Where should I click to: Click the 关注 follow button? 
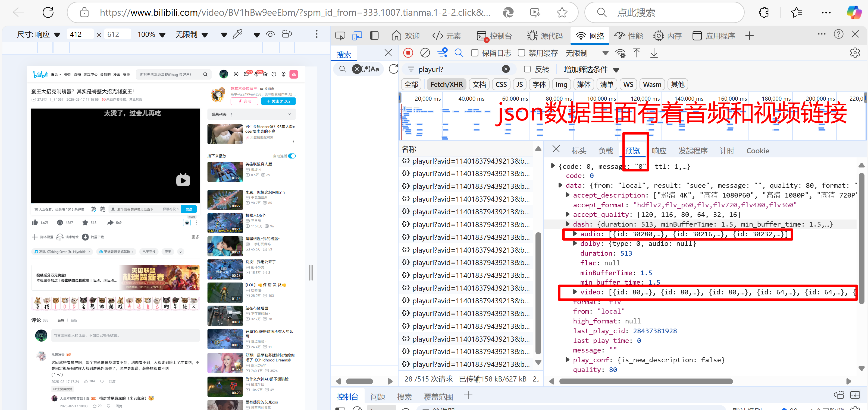tap(278, 101)
